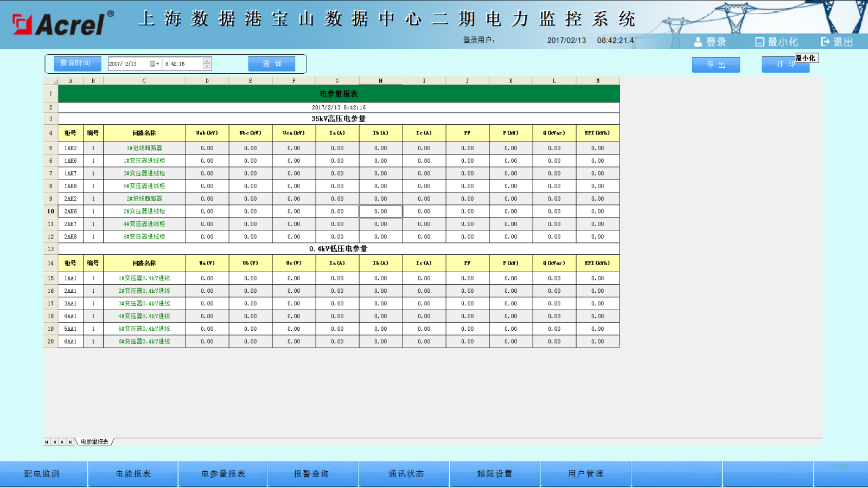Open the 报警查询 alarm query page
Image resolution: width=868 pixels, height=488 pixels.
(311, 474)
